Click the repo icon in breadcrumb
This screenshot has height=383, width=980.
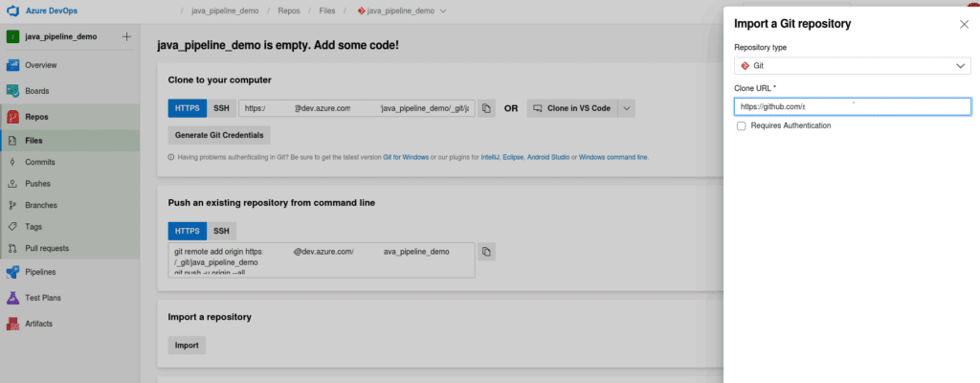(x=361, y=11)
